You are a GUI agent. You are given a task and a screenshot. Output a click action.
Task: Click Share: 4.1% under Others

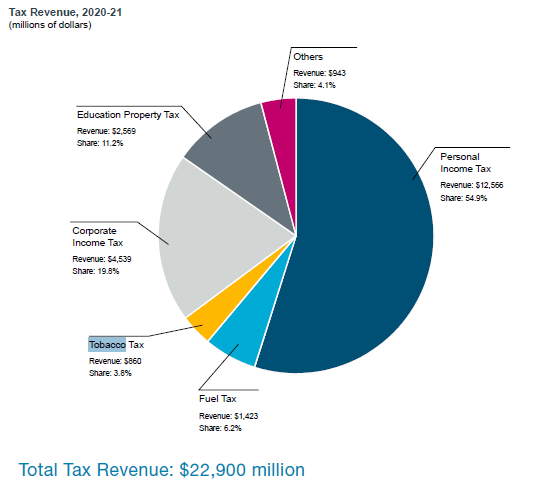point(314,85)
